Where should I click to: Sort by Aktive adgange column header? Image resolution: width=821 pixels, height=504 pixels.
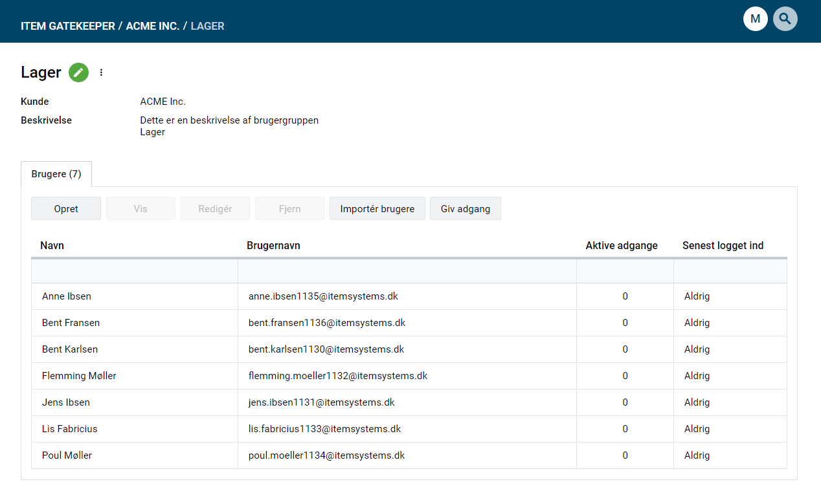[x=621, y=246]
